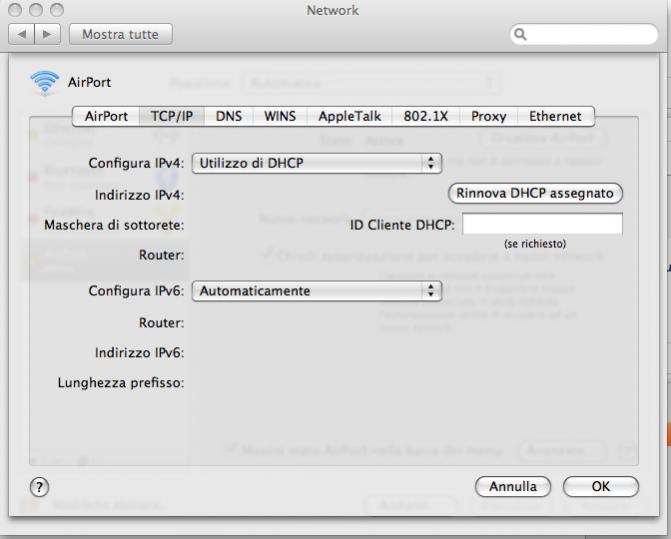Open help with the question mark button
The width and height of the screenshot is (671, 539).
coord(39,487)
